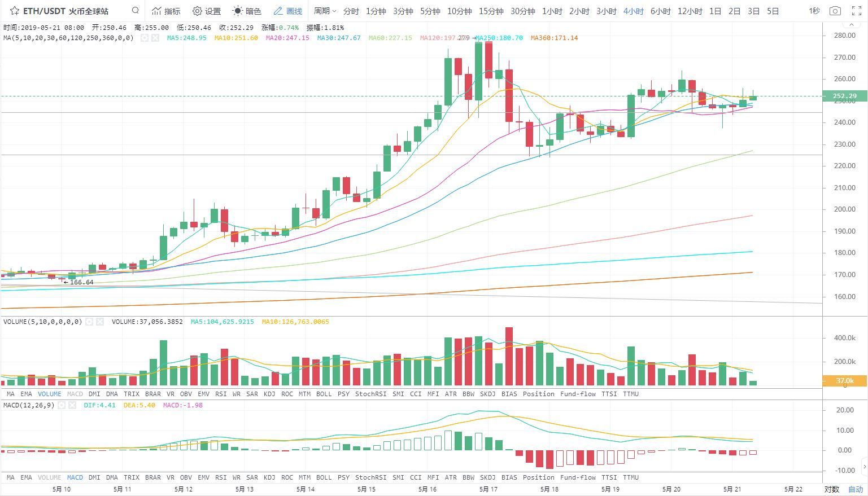The width and height of the screenshot is (868, 496).
Task: Select the 分时 time-sharing view
Action: (x=351, y=11)
